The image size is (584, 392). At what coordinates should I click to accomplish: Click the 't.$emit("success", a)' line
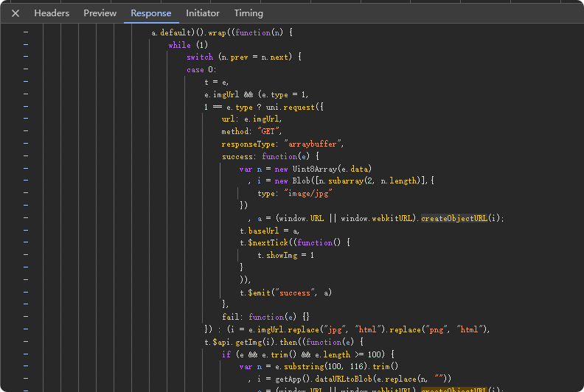click(x=285, y=293)
